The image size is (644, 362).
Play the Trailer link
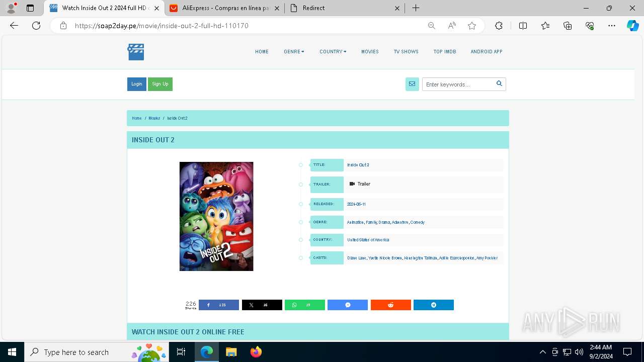360,184
